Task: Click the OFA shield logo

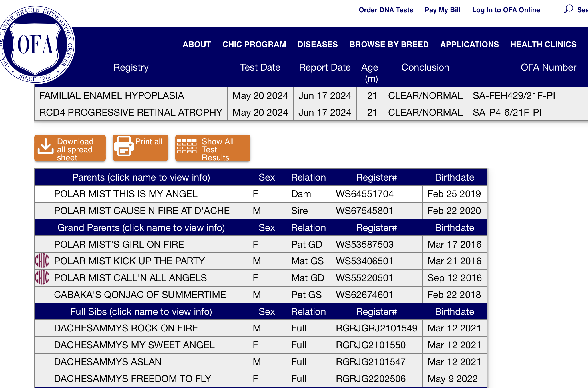Action: (35, 45)
